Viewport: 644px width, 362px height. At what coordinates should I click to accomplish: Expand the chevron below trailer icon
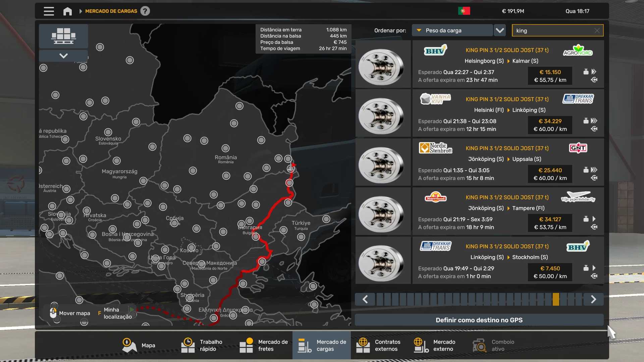point(63,56)
